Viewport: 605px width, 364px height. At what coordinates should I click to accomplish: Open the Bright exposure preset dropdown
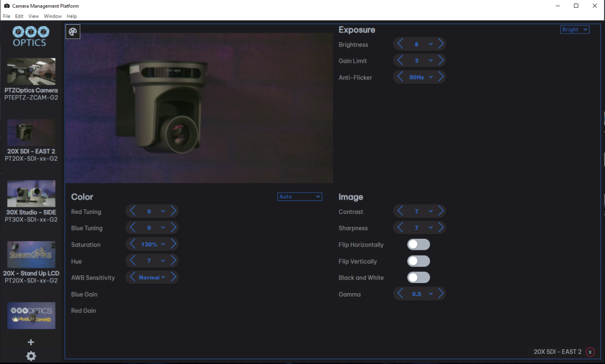[574, 29]
